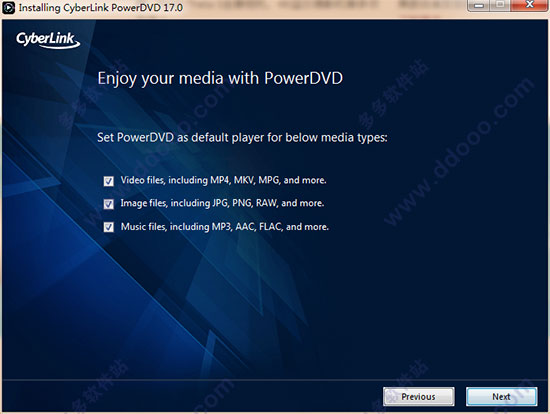Image resolution: width=550 pixels, height=414 pixels.
Task: Minimize the installer window
Action: point(479,5)
